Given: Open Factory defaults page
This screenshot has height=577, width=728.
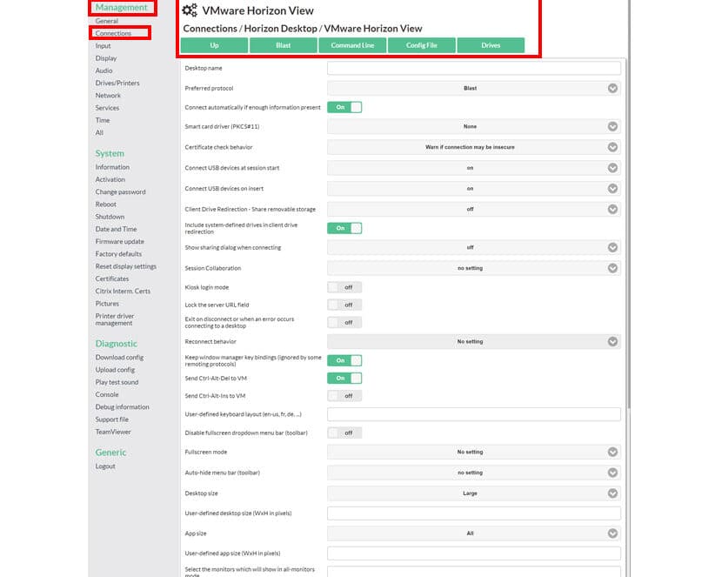Looking at the screenshot, I should [x=118, y=253].
